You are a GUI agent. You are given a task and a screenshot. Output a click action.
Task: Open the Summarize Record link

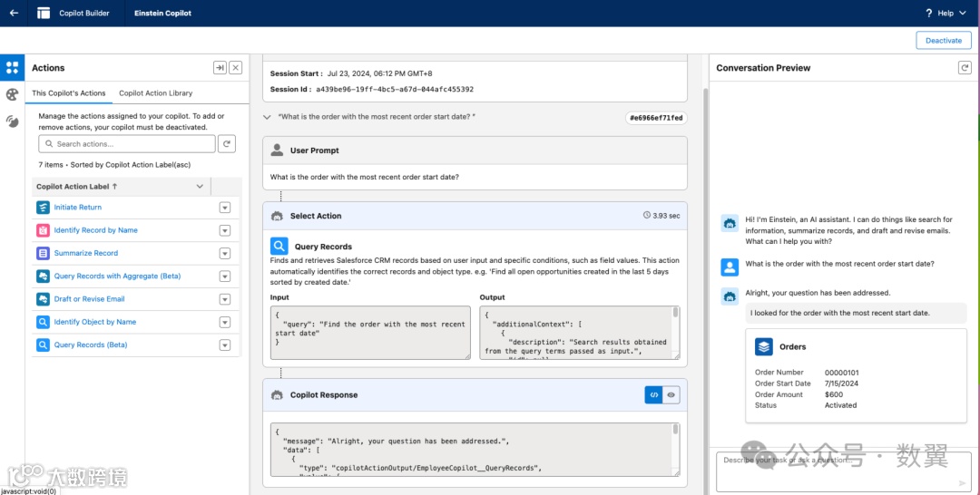[85, 254]
